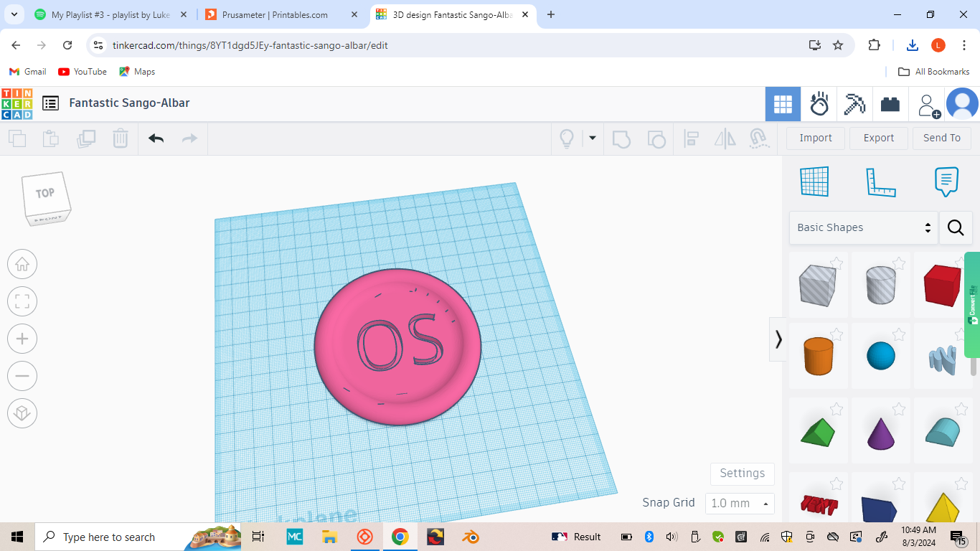Click the Export button
The image size is (980, 551).
tap(879, 138)
